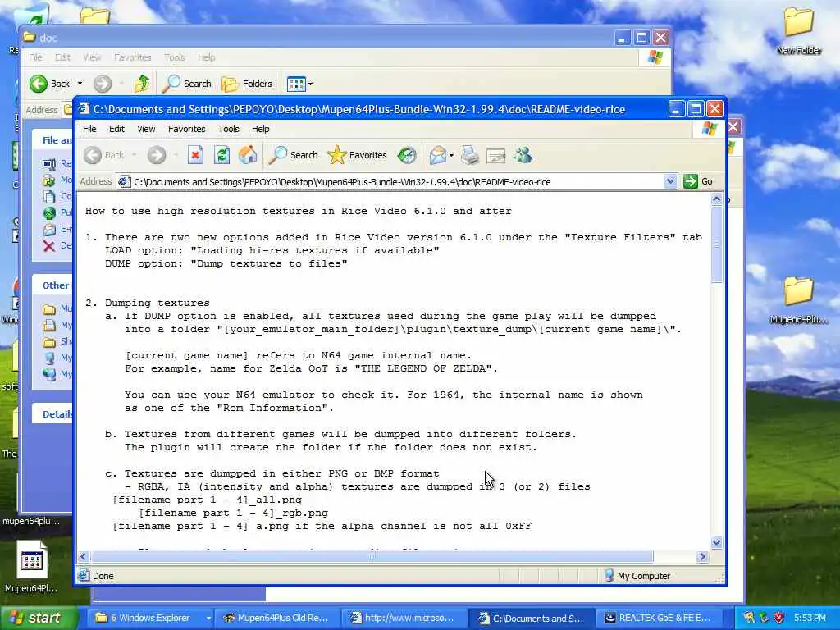Image resolution: width=840 pixels, height=630 pixels.
Task: Click the Forward arrow in README window
Action: click(157, 155)
